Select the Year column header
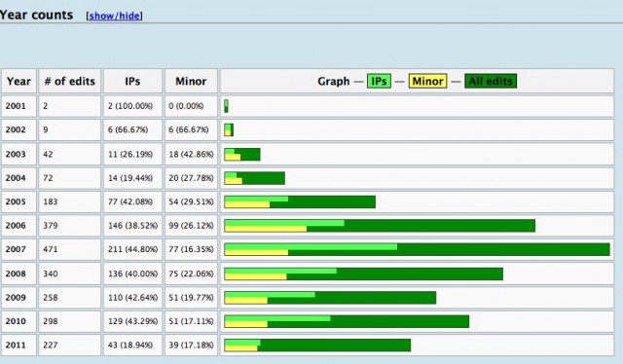The image size is (623, 364). click(x=18, y=81)
